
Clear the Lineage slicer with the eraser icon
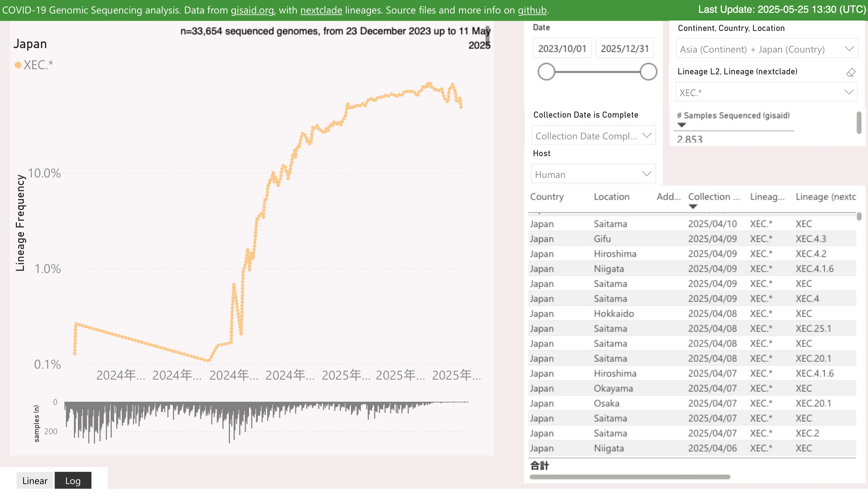(x=851, y=72)
